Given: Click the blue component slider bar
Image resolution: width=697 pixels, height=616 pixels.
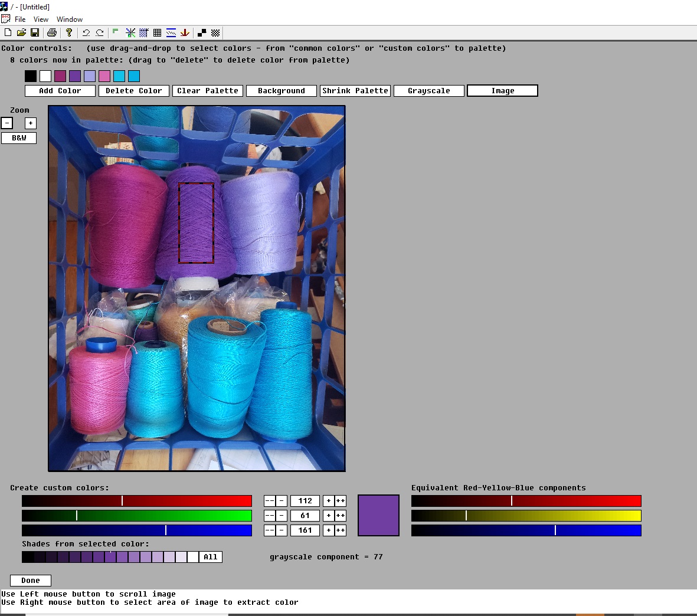Looking at the screenshot, I should (x=137, y=530).
